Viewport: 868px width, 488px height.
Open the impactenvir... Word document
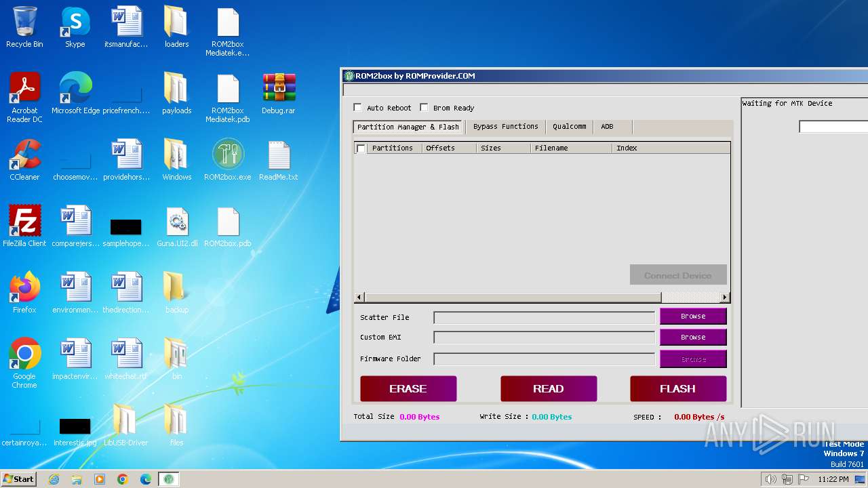pyautogui.click(x=75, y=359)
